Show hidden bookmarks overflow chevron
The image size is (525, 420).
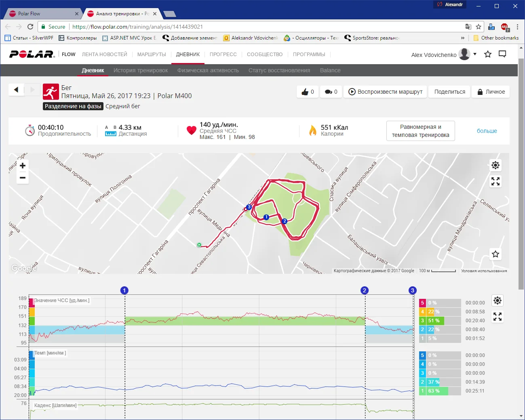coord(462,38)
